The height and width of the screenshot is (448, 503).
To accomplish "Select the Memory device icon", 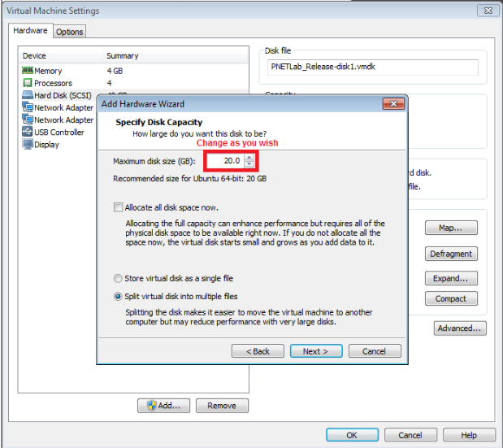I will (28, 71).
